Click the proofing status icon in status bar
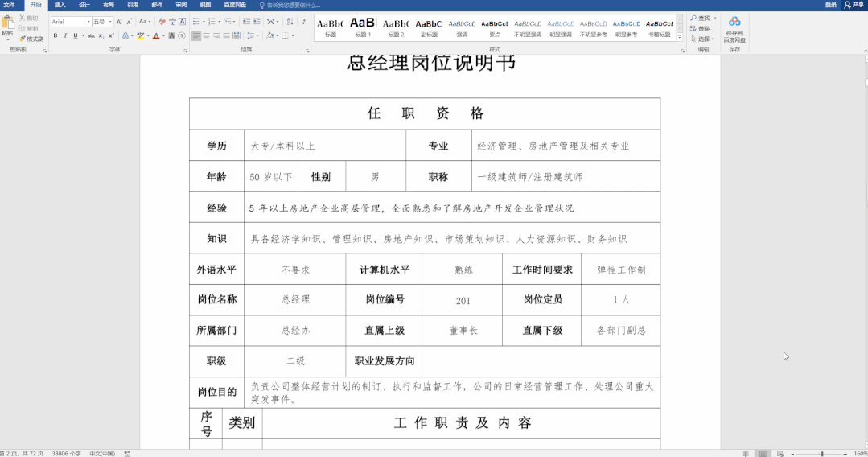Screen dimensions: 868x457 [x=127, y=454]
